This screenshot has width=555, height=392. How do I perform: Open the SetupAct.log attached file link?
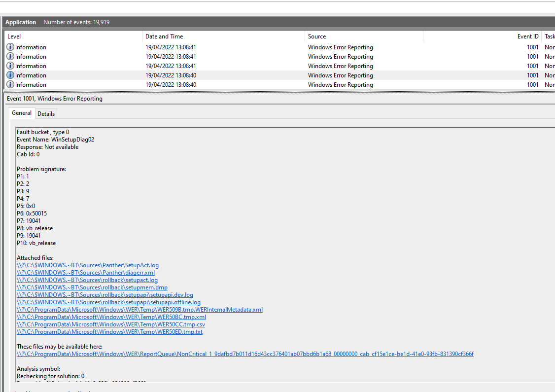pyautogui.click(x=87, y=265)
